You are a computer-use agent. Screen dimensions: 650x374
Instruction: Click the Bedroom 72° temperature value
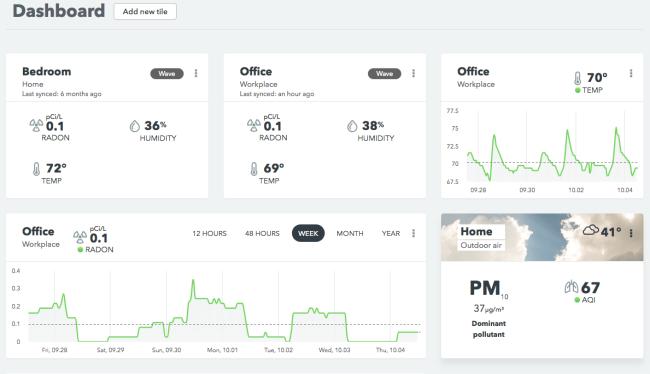pyautogui.click(x=56, y=168)
